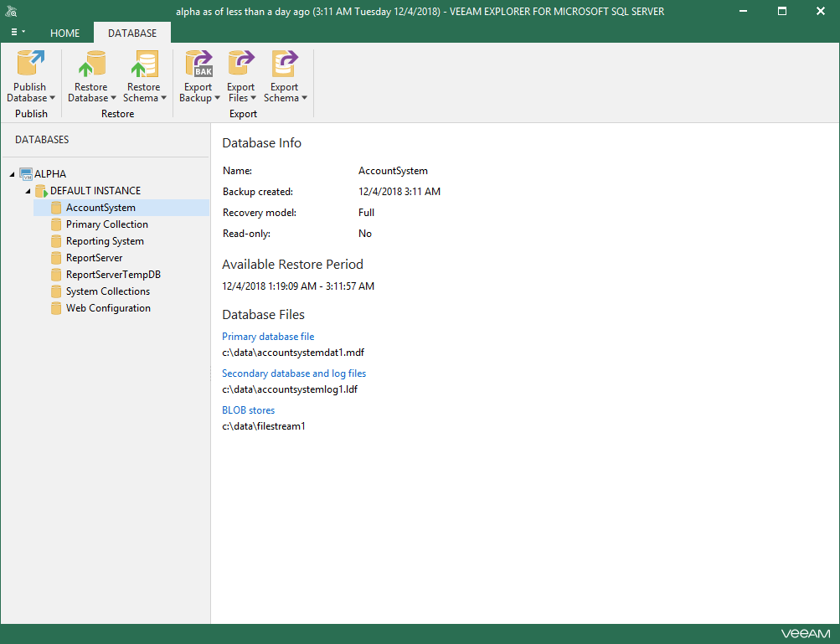The width and height of the screenshot is (840, 644).
Task: Select the DEFAULT INSTANCE label
Action: pos(95,191)
